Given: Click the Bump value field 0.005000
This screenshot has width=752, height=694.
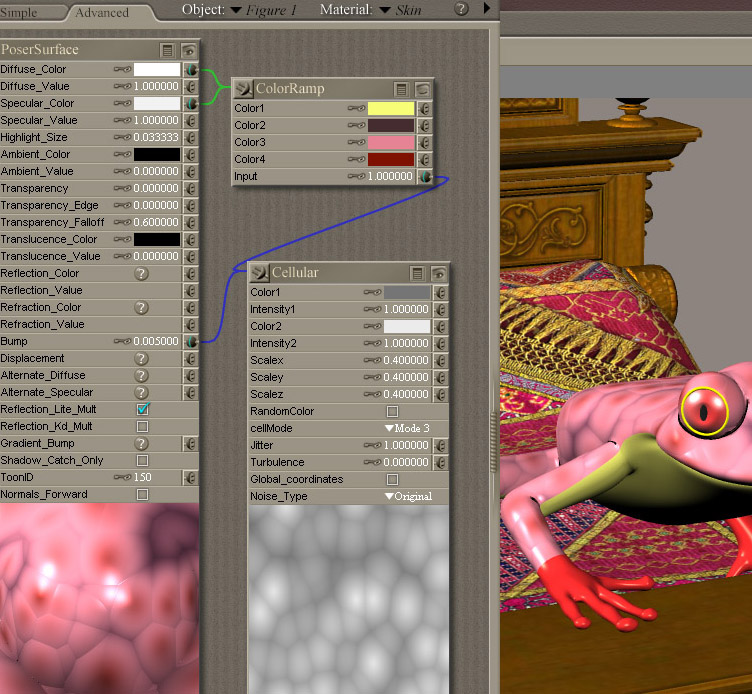Looking at the screenshot, I should [x=156, y=341].
